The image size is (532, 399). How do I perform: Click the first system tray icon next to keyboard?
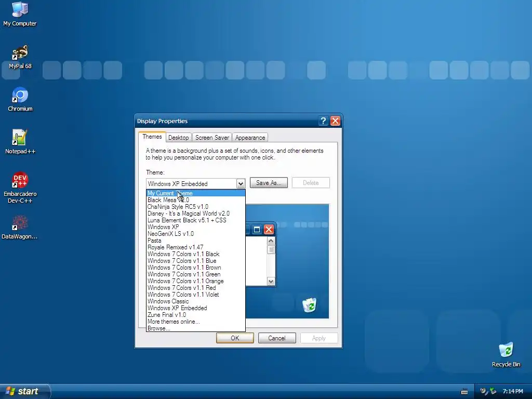click(484, 391)
